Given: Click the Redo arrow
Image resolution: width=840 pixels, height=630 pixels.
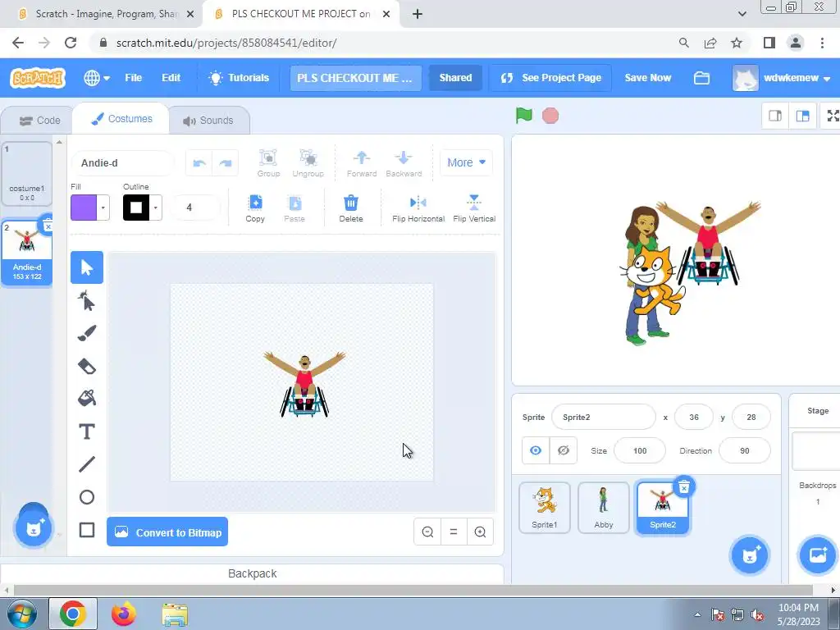Looking at the screenshot, I should click(226, 163).
